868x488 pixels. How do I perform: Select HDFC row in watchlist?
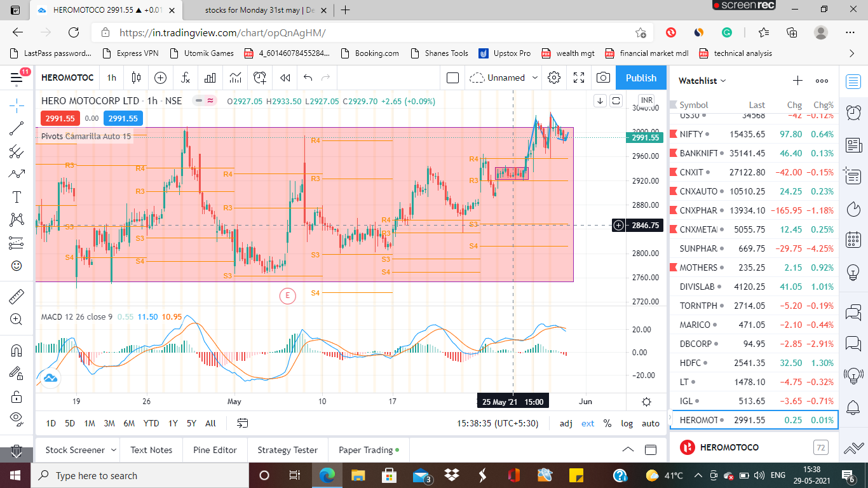coord(754,363)
